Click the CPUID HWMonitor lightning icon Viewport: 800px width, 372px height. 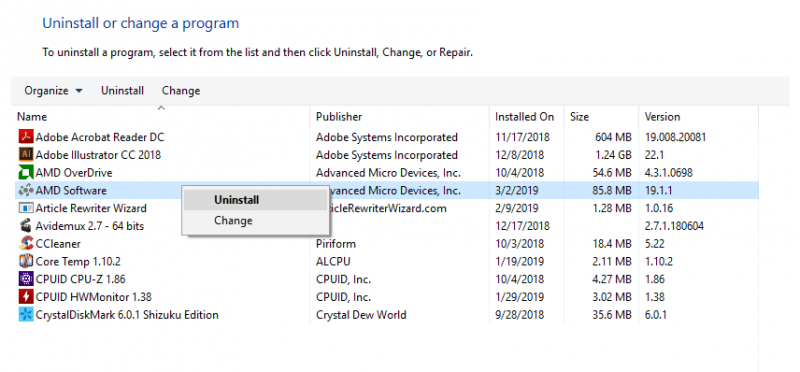(x=26, y=296)
